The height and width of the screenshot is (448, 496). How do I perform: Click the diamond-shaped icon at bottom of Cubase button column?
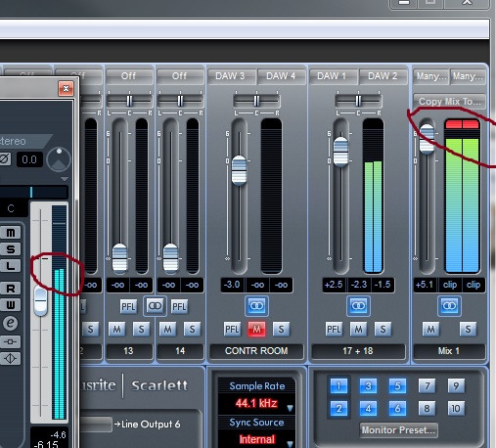tap(11, 359)
